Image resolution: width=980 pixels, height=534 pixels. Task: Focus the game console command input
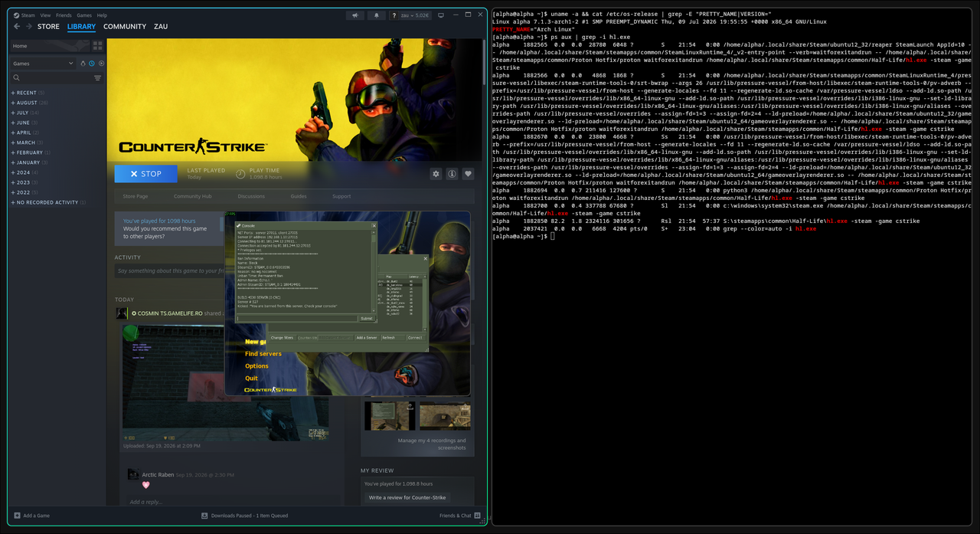coord(296,318)
